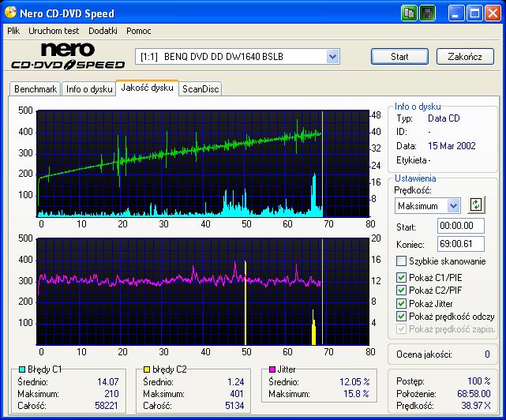Switch to the Info o dysku tab
The height and width of the screenshot is (420, 506).
pyautogui.click(x=89, y=89)
